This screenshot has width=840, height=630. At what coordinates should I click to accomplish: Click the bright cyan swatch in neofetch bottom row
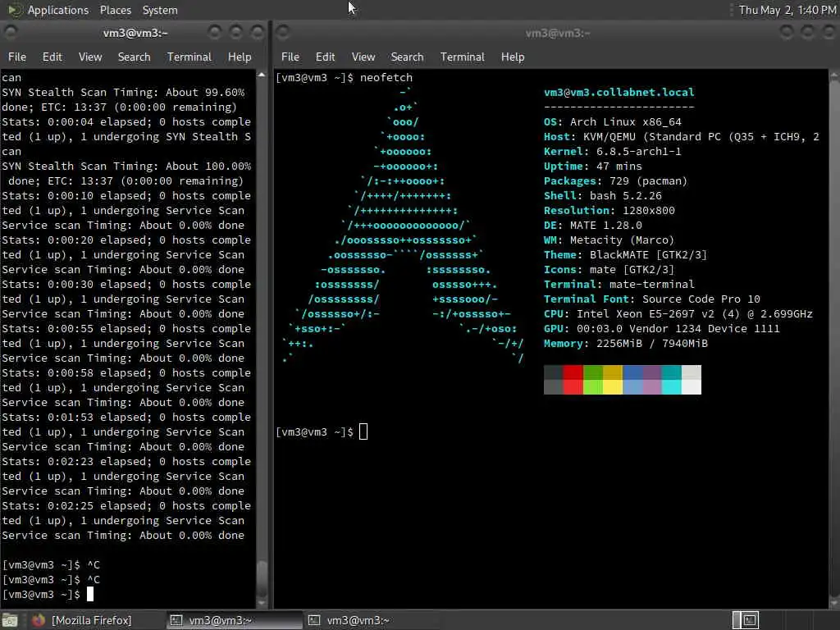(x=671, y=387)
